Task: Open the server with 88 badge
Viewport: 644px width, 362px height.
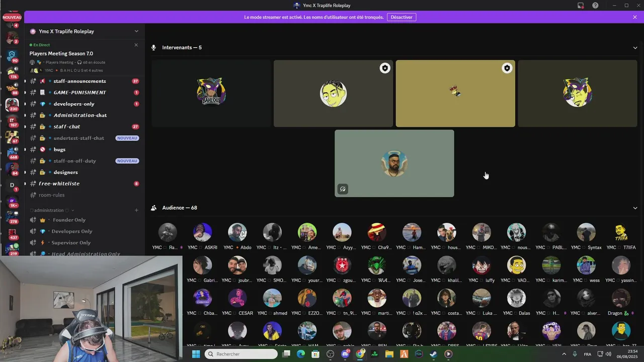Action: [12, 88]
